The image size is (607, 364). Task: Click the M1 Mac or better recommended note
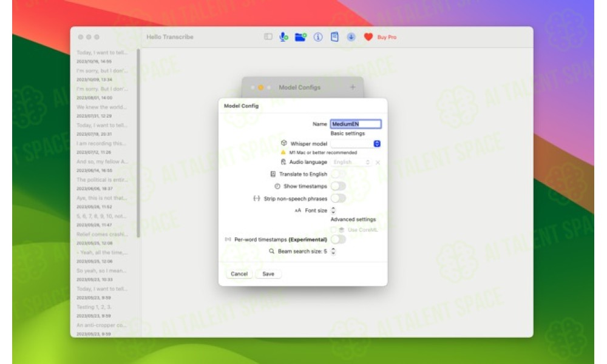coord(324,152)
